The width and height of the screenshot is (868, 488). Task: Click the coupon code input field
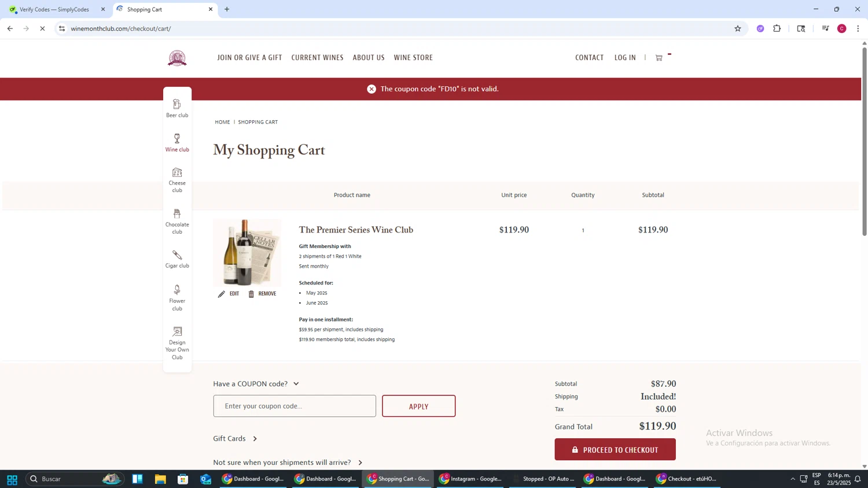coord(295,406)
